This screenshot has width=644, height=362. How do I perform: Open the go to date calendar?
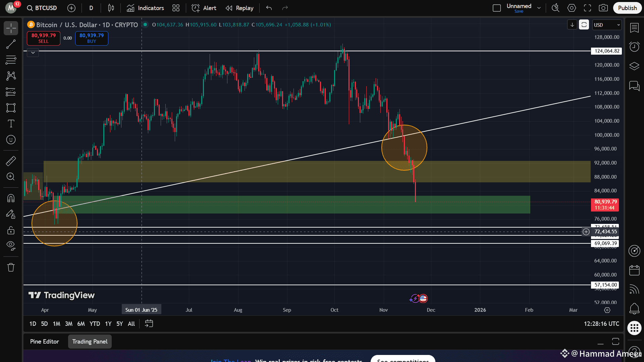pos(149,323)
